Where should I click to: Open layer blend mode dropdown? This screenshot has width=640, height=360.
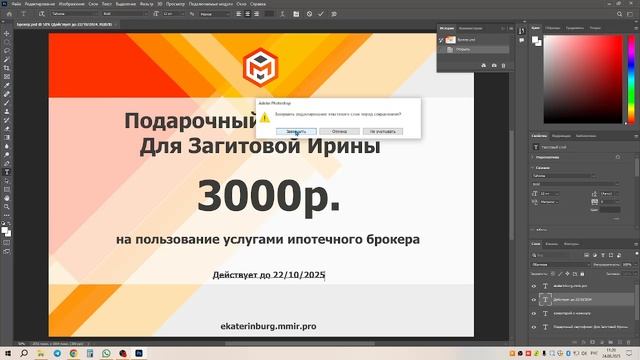point(561,264)
